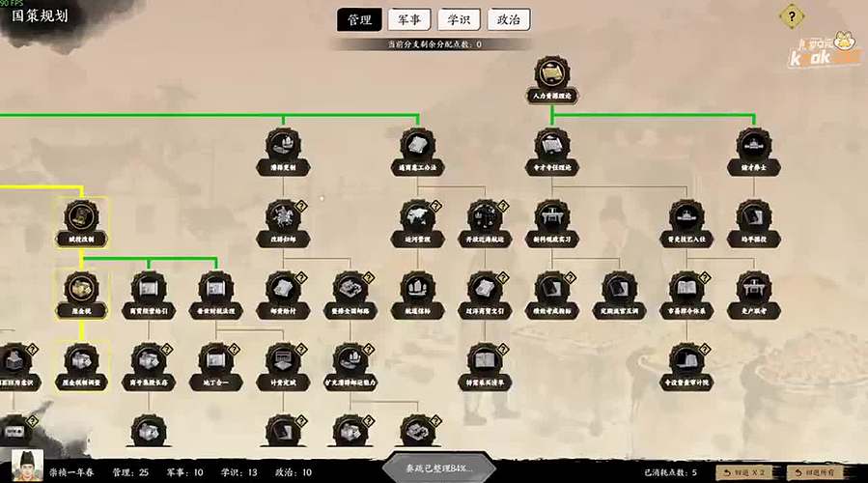Click the 政治: 10 stat
The width and height of the screenshot is (868, 483).
pyautogui.click(x=294, y=472)
